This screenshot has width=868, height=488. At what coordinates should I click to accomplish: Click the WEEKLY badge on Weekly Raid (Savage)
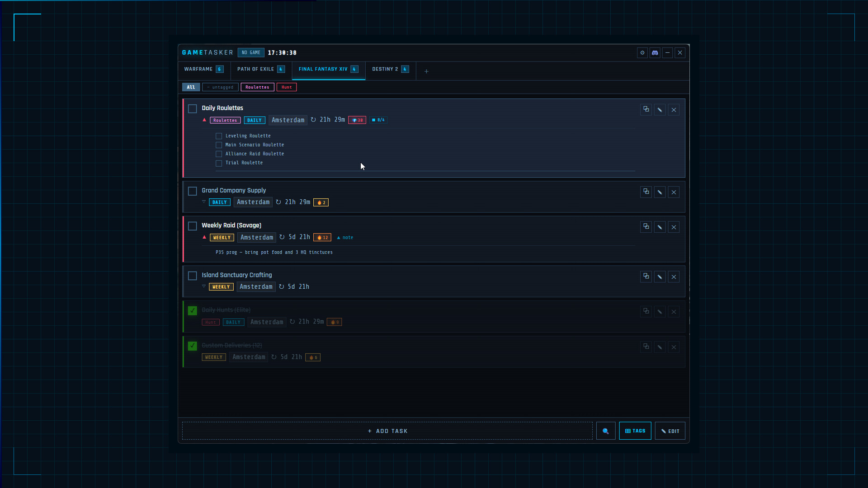(x=222, y=238)
